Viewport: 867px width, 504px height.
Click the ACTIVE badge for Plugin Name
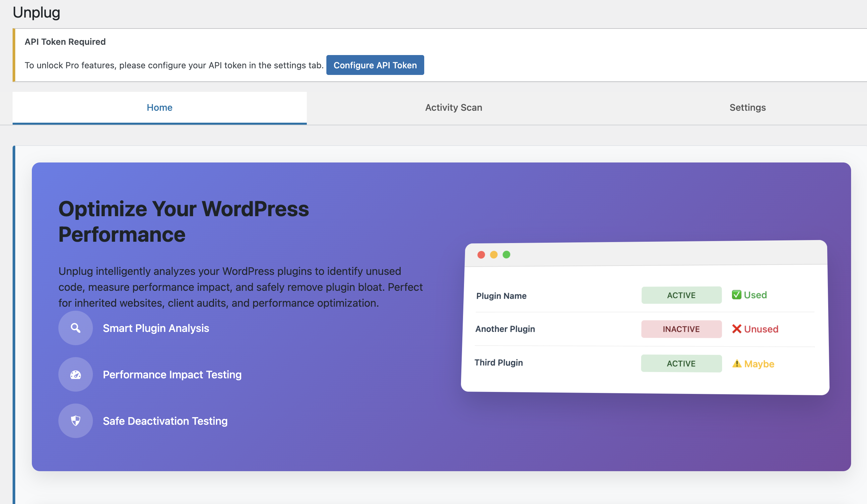point(682,295)
